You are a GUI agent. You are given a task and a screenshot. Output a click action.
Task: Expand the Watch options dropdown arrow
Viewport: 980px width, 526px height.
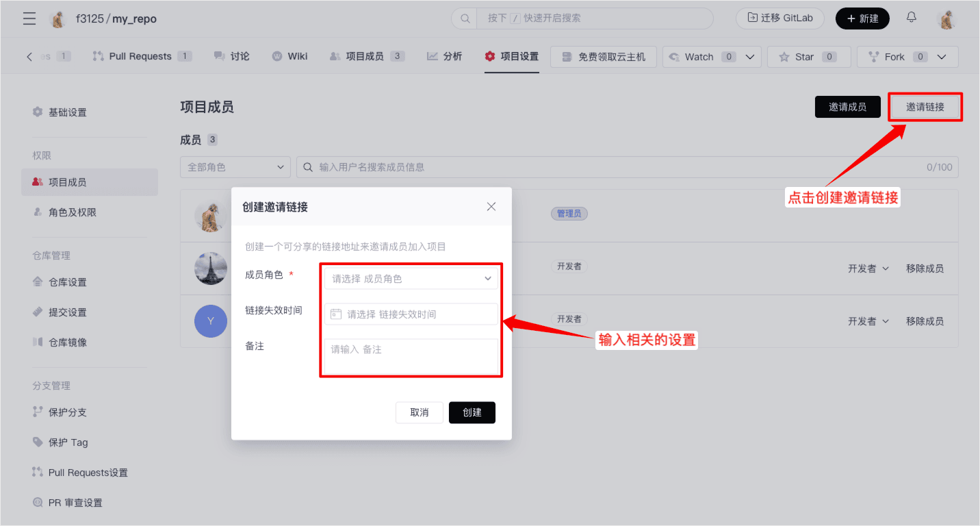click(x=749, y=57)
